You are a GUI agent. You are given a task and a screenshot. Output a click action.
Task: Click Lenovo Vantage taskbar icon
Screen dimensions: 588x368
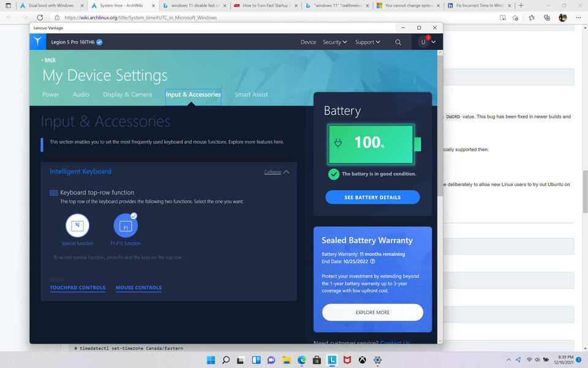click(332, 360)
